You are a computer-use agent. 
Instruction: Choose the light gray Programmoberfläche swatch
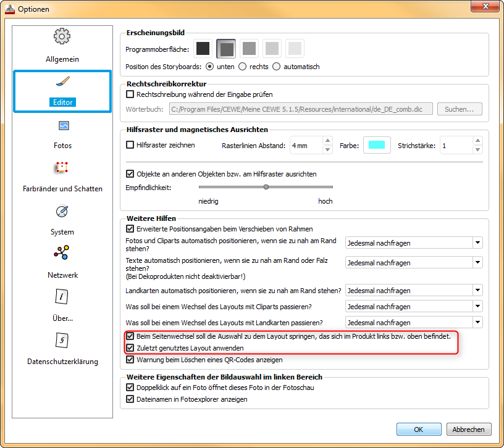click(272, 49)
